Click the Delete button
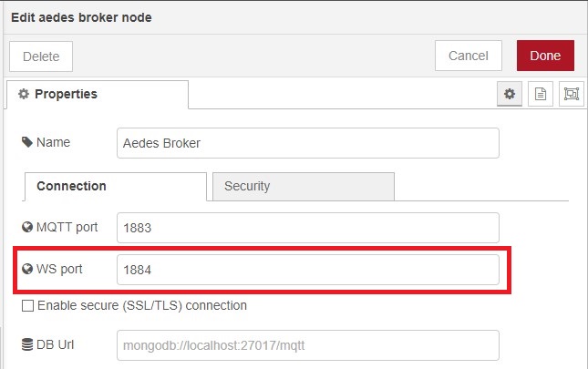 pos(41,56)
